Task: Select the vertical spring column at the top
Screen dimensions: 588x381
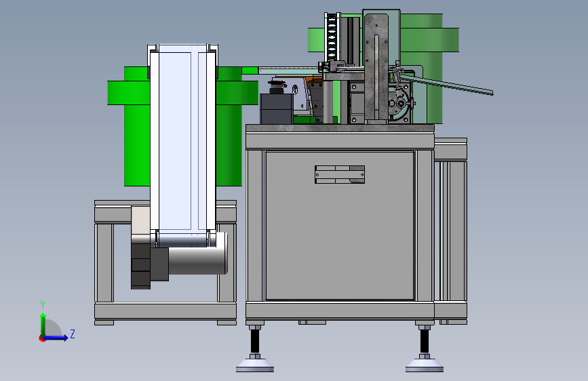Action: pos(332,37)
